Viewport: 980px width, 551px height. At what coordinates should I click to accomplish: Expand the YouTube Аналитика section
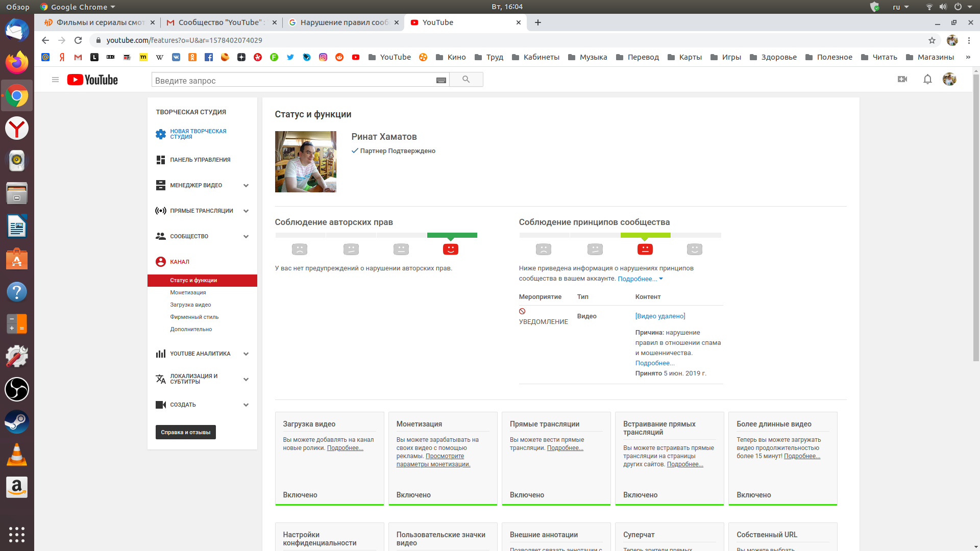coord(246,354)
